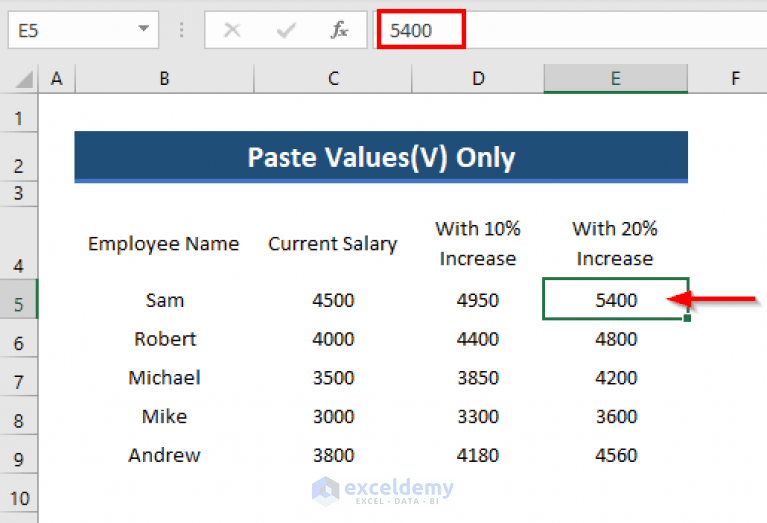The width and height of the screenshot is (767, 523).
Task: Select the cell with value 4800
Action: coord(616,338)
